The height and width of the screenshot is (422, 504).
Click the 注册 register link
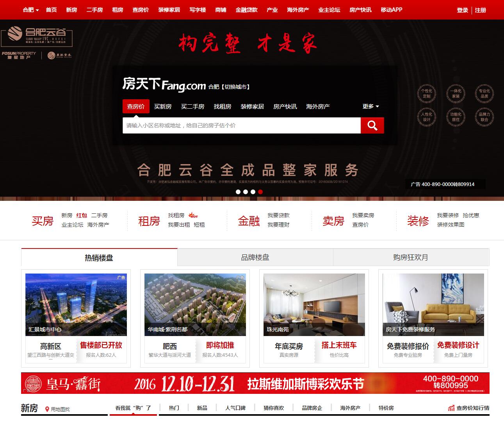[x=481, y=10]
